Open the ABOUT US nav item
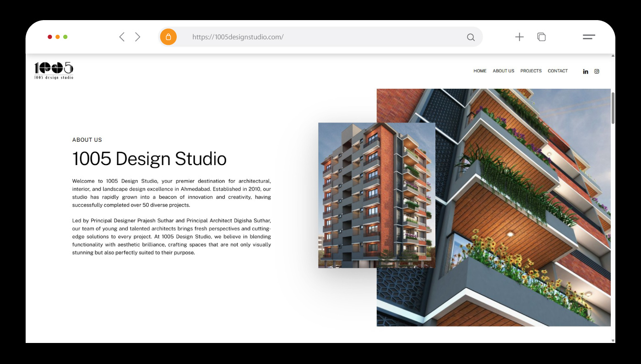Image resolution: width=641 pixels, height=364 pixels. coord(503,71)
